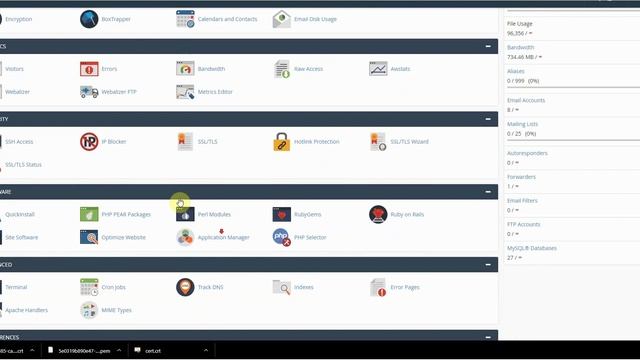Open the SSL/TLS Status link

coord(23,164)
